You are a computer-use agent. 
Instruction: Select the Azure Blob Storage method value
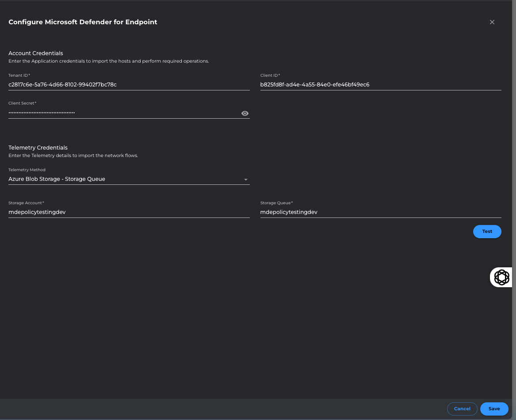[x=57, y=179]
